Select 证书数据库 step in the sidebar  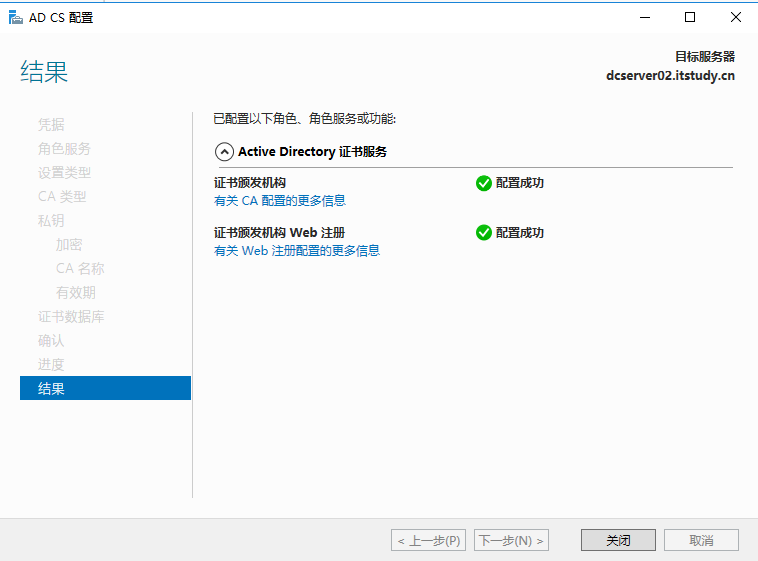tap(71, 317)
